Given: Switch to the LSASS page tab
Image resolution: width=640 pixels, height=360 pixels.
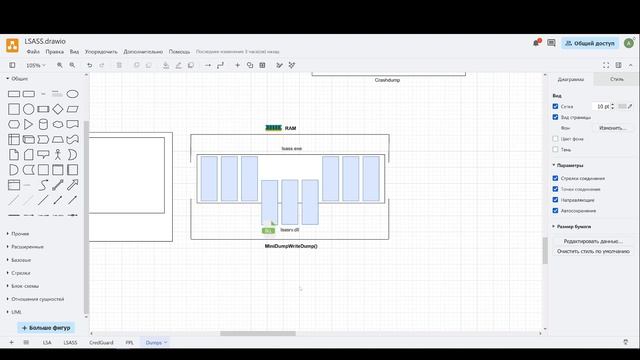Looking at the screenshot, I should click(70, 342).
